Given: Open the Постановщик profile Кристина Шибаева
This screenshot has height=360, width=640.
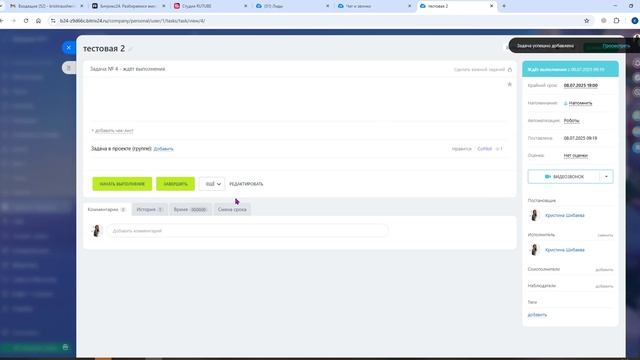Looking at the screenshot, I should (x=564, y=215).
